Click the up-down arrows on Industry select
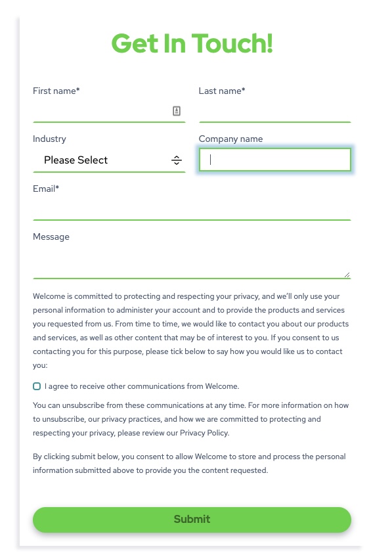 click(x=177, y=160)
